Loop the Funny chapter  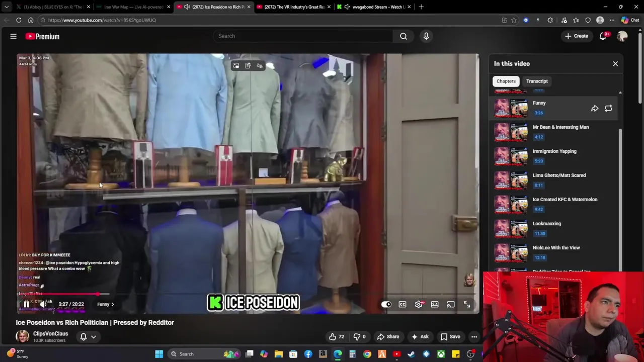[608, 109]
